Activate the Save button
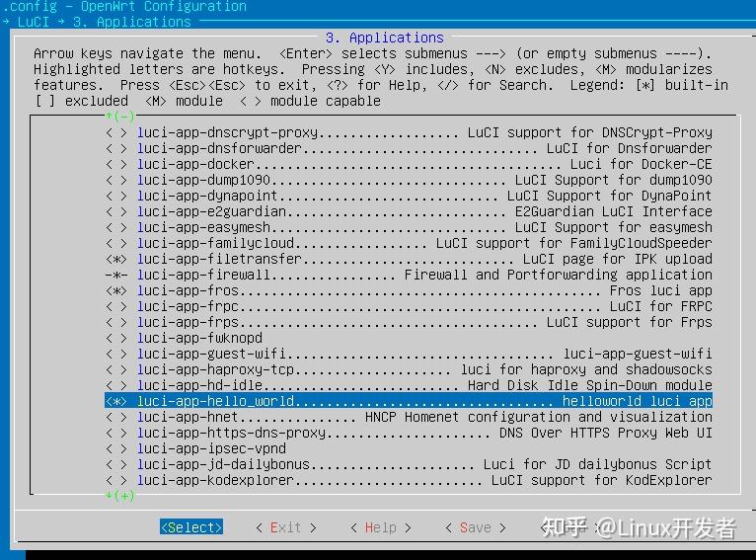 (476, 527)
